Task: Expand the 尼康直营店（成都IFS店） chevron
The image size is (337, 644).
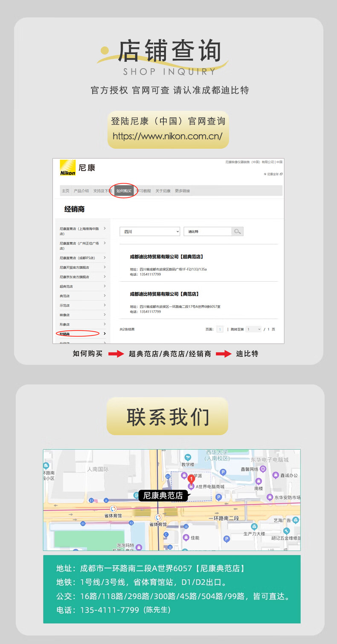Action: tap(105, 257)
